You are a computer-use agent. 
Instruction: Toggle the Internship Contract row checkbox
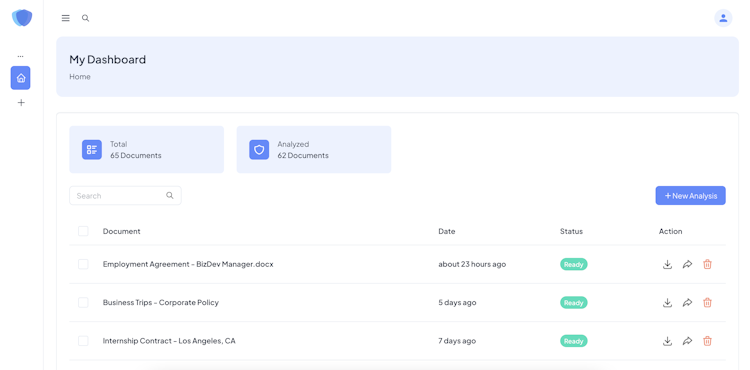coord(83,341)
